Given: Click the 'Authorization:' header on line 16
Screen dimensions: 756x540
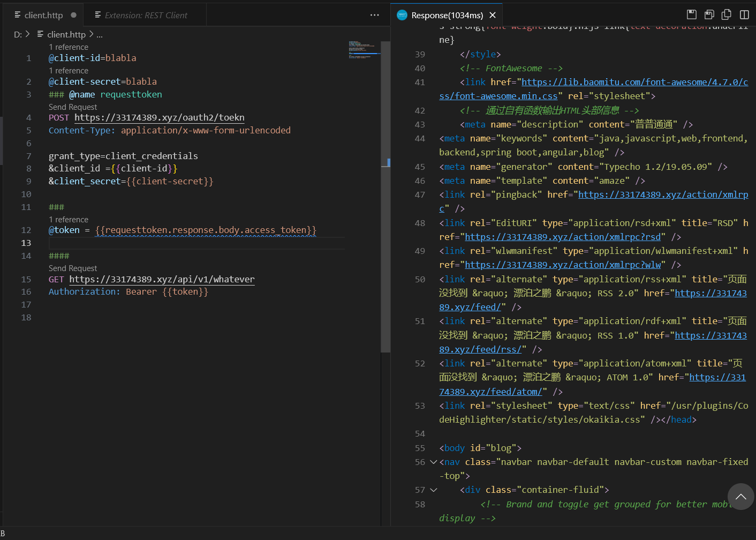Looking at the screenshot, I should pyautogui.click(x=85, y=291).
